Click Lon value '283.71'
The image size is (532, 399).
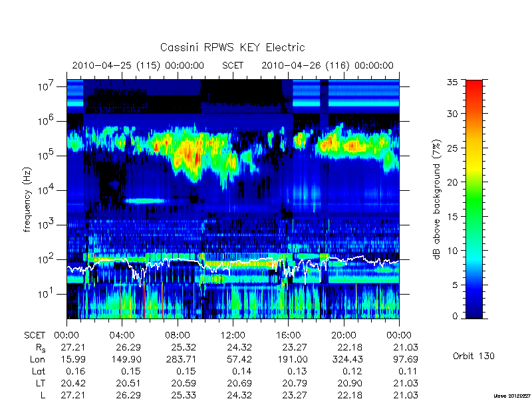(182, 359)
